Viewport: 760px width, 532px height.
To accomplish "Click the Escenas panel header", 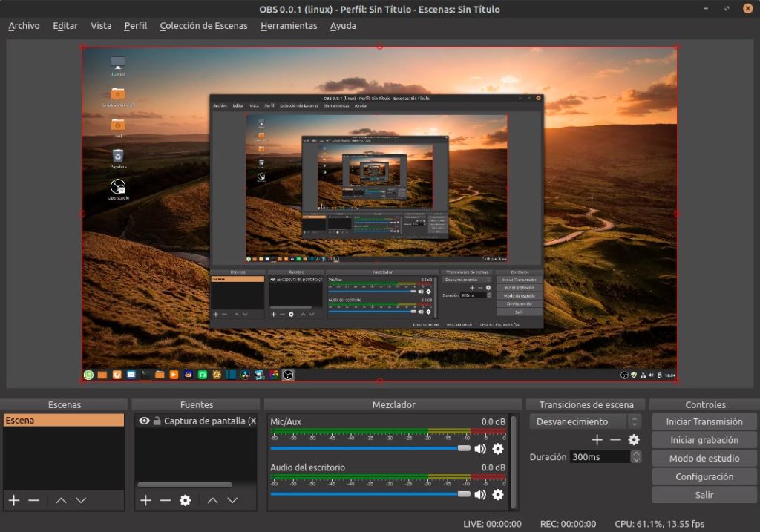I will [64, 404].
